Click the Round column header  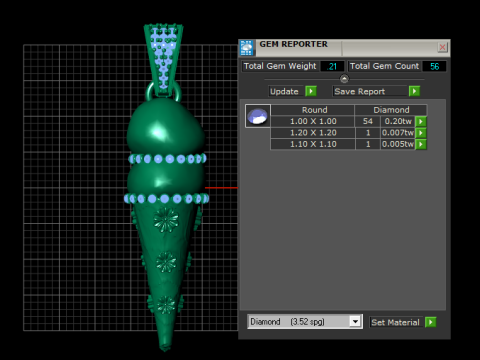coord(313,110)
